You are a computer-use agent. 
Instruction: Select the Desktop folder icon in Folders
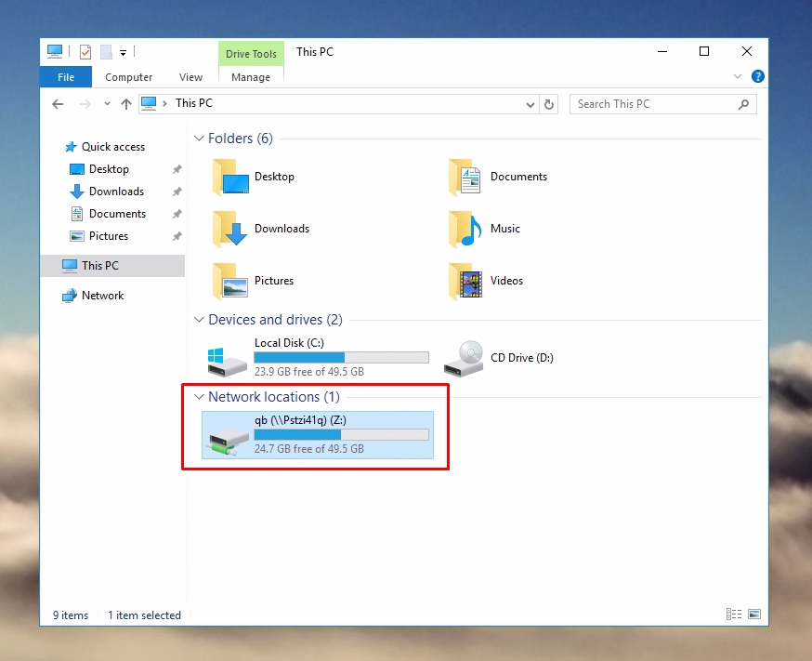[x=230, y=177]
